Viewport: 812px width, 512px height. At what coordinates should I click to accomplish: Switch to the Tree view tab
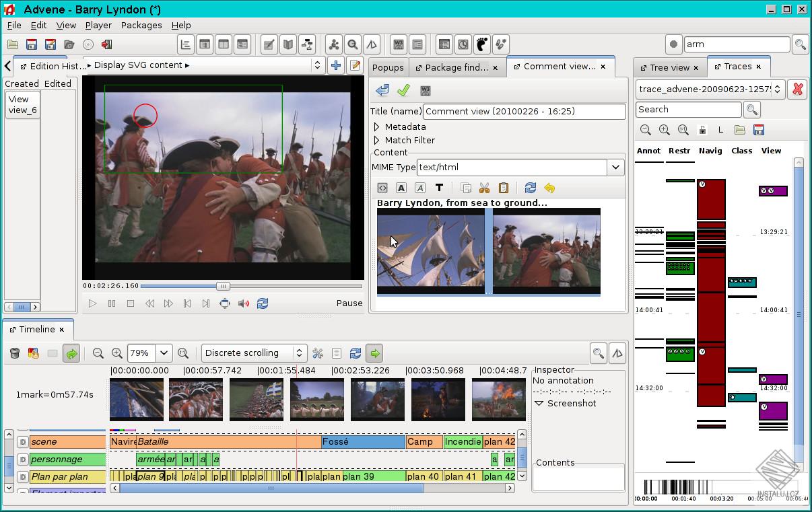point(669,67)
